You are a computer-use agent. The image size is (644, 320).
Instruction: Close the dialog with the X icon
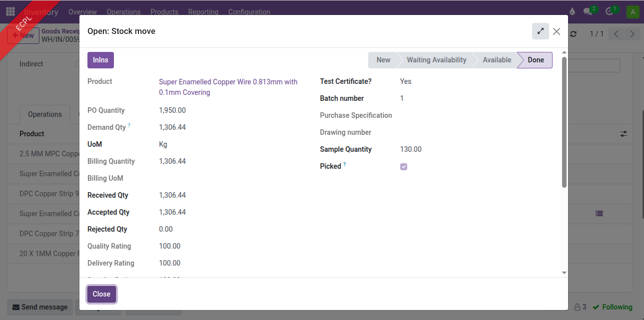[557, 31]
